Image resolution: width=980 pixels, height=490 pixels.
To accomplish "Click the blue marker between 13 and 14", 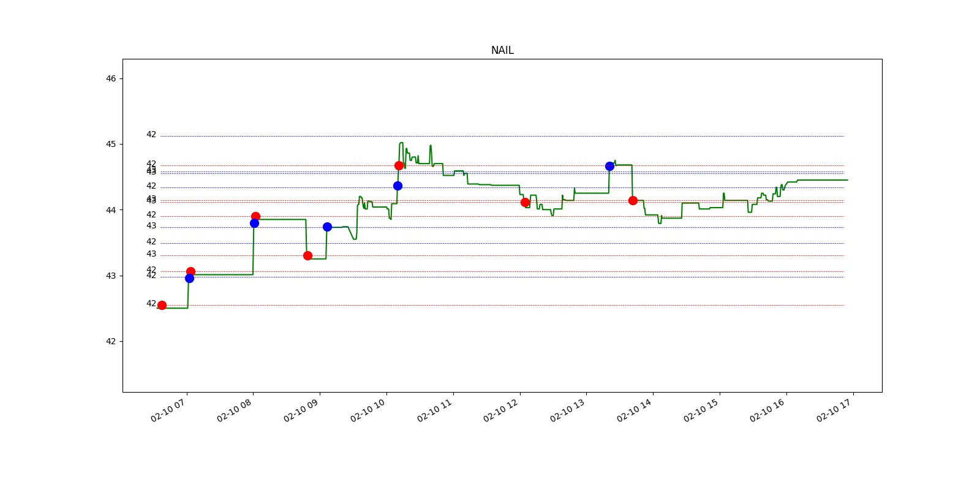I will coord(609,166).
